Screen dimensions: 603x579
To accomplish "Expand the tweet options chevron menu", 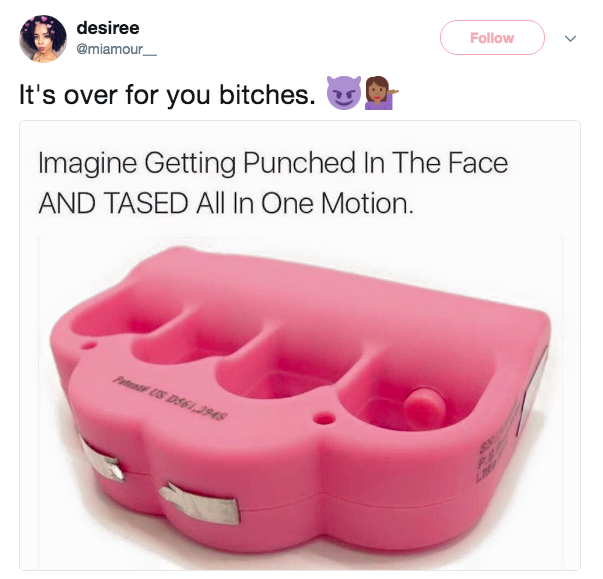I will [570, 38].
